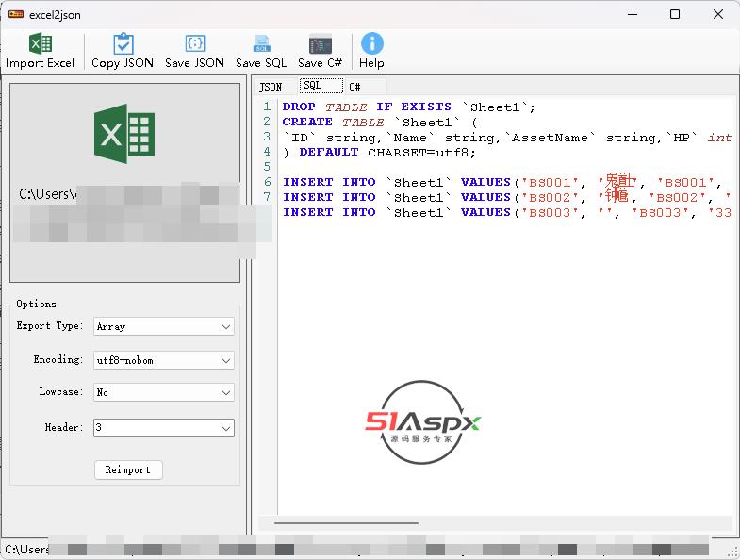Switch to the JSON tab
This screenshot has width=740, height=560.
pyautogui.click(x=271, y=87)
